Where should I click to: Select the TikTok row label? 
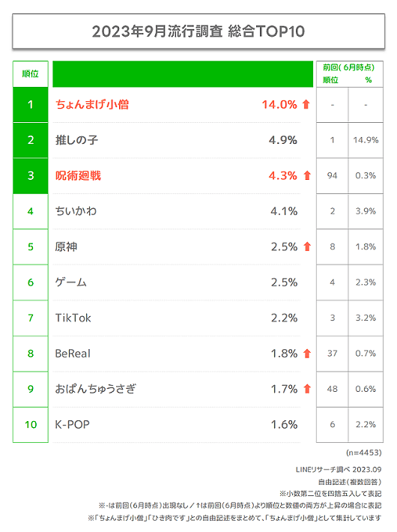[x=73, y=318]
